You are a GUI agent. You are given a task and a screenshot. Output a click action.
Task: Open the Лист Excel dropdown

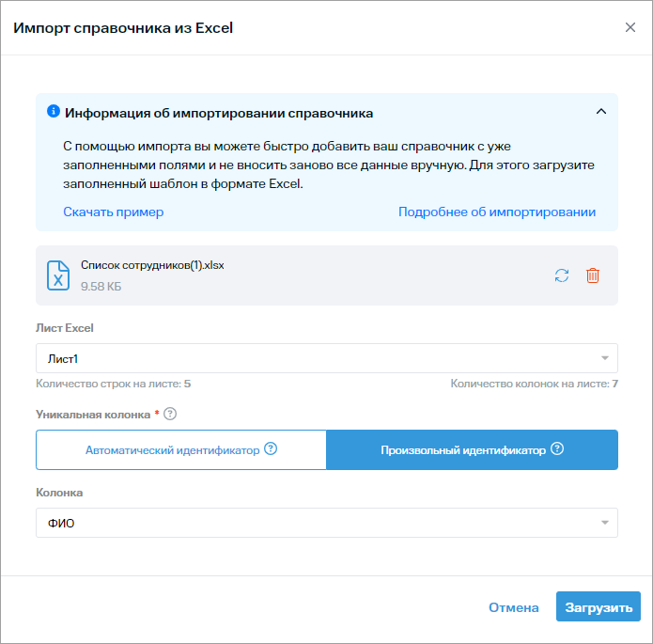(x=327, y=358)
